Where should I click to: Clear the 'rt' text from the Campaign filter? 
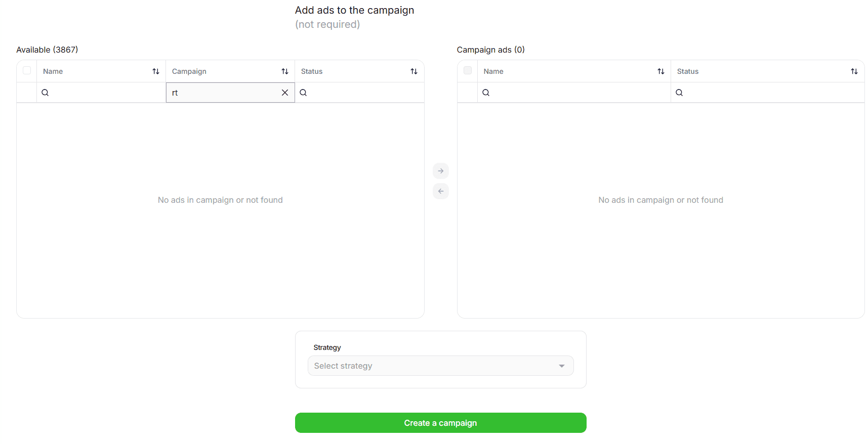click(x=285, y=93)
